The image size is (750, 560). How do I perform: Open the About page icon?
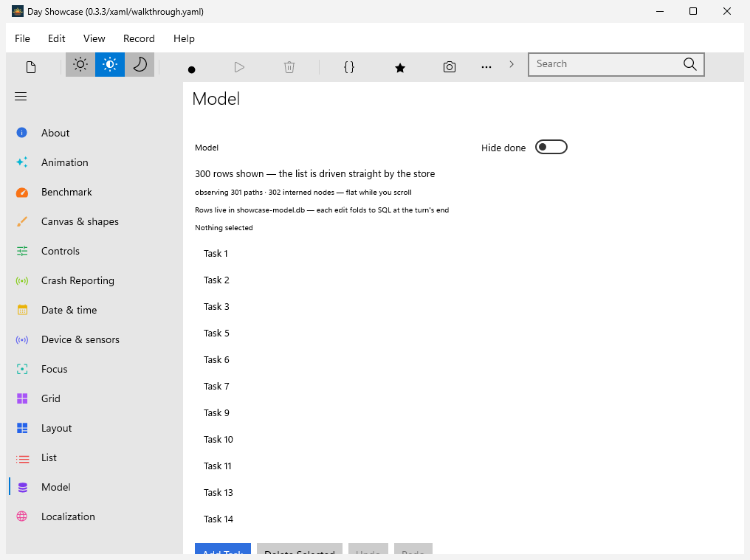22,133
